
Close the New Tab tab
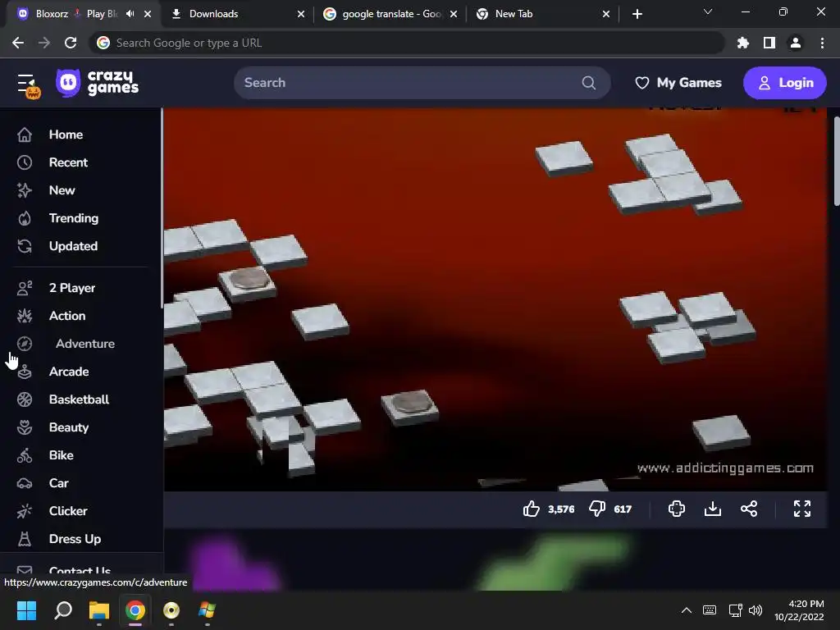pos(606,14)
